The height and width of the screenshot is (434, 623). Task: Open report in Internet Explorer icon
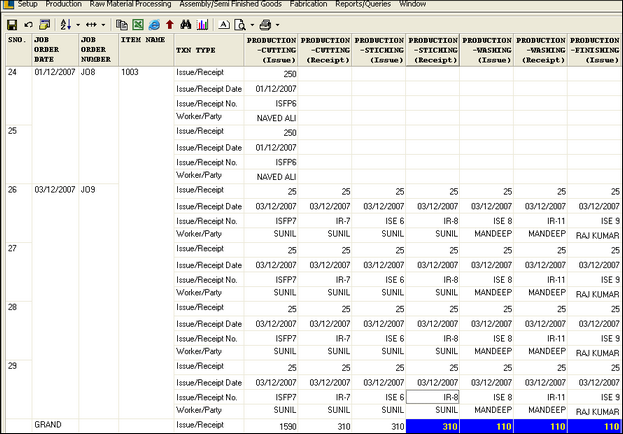pos(154,25)
